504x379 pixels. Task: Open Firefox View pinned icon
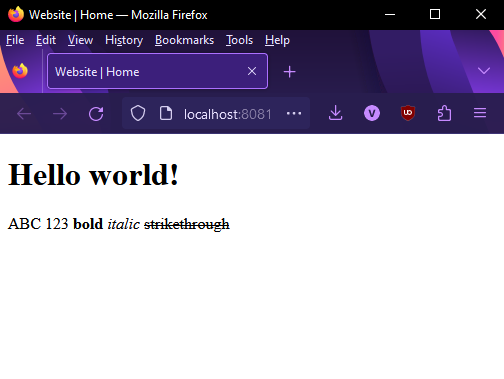[20, 71]
